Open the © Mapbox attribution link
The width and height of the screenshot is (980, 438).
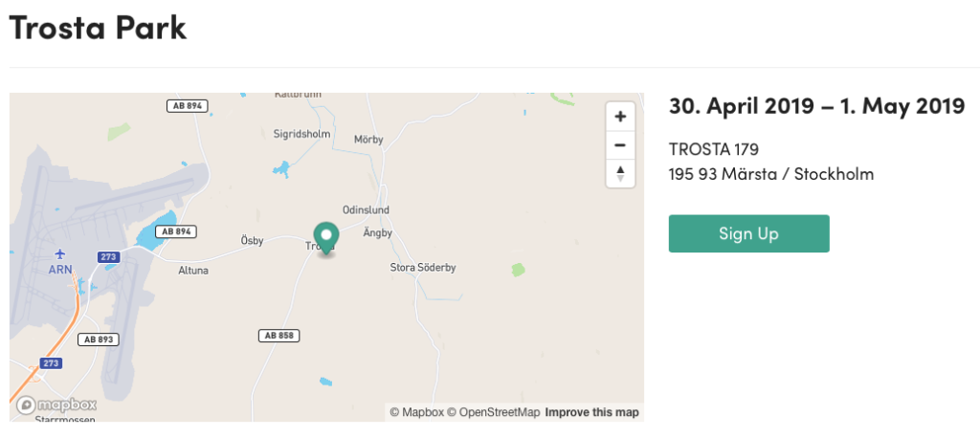417,412
